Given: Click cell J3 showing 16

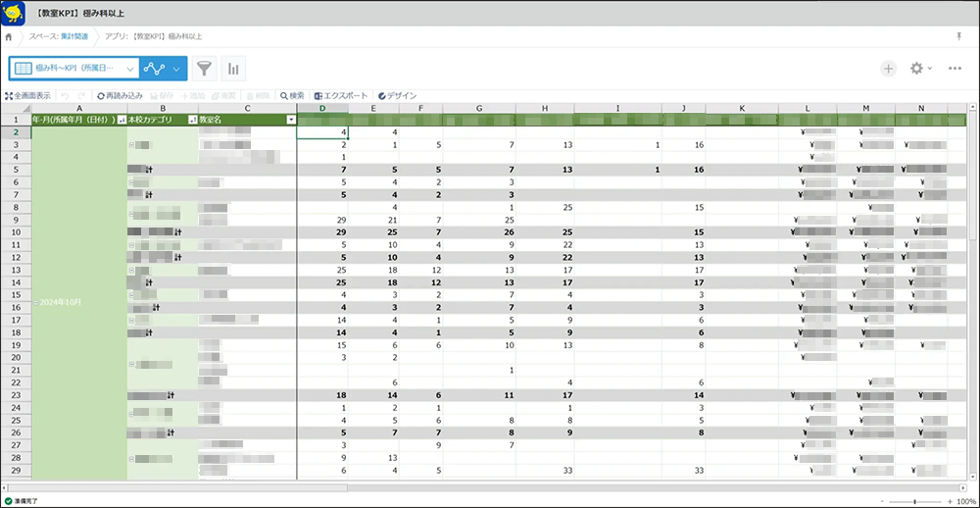Looking at the screenshot, I should [684, 144].
